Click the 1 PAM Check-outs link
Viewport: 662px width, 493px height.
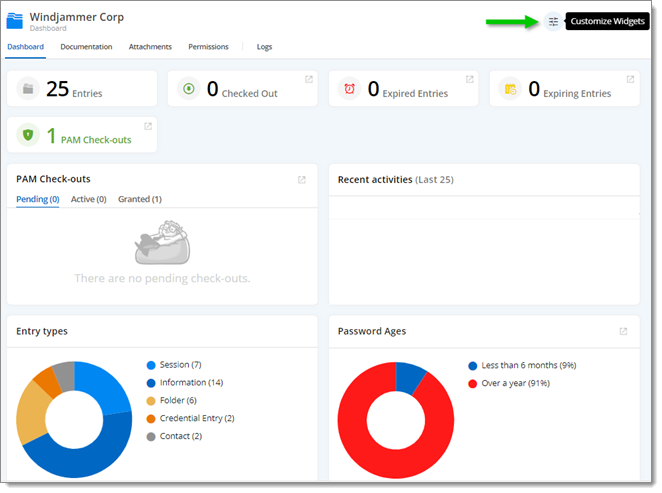pos(89,136)
